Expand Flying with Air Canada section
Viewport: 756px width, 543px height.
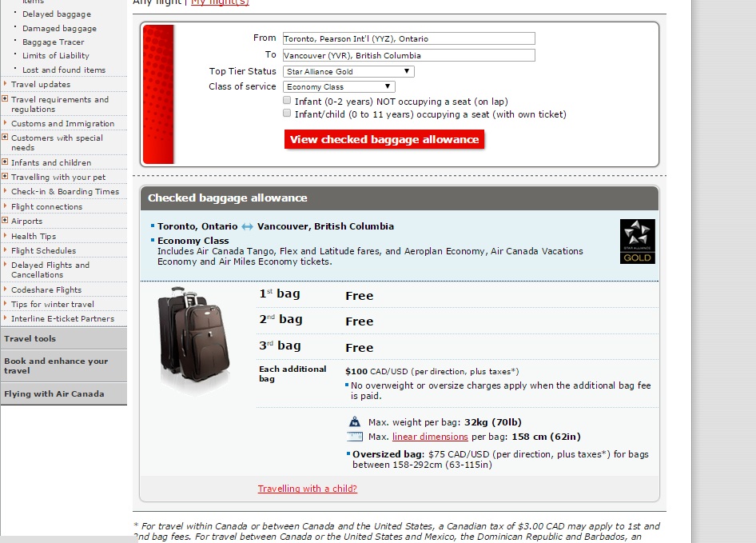click(64, 394)
